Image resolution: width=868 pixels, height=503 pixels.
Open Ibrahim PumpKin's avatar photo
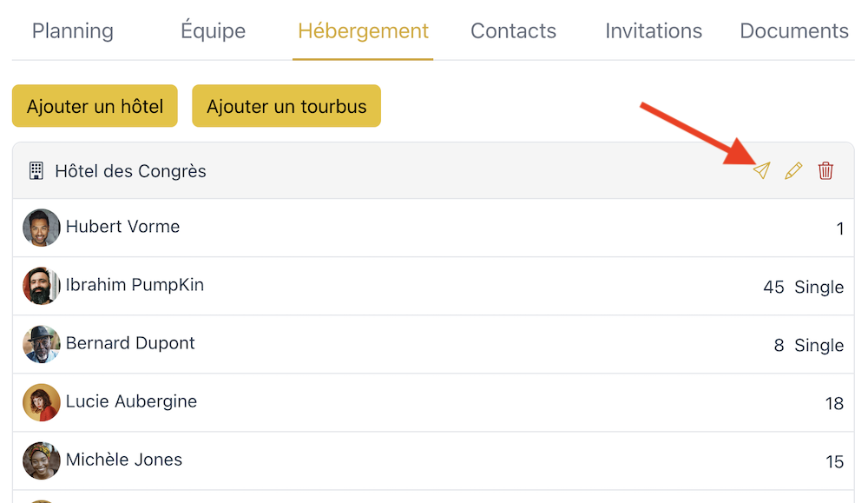(x=41, y=286)
